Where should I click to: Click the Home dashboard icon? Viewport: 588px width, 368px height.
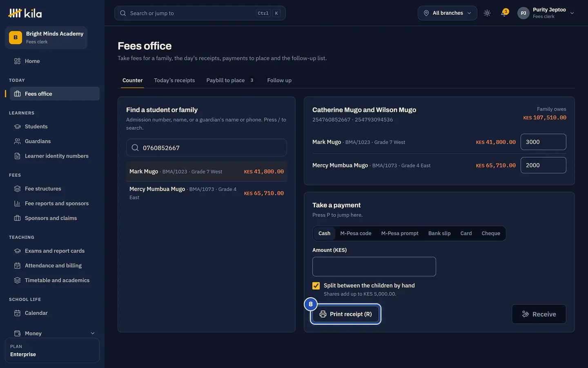[17, 61]
